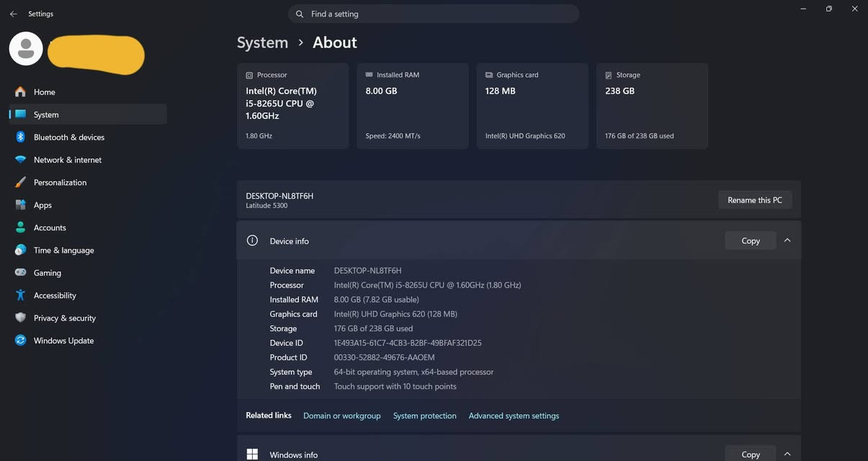Click 'Intel(R) UHD Graphics 620 (128 MB)' value
The height and width of the screenshot is (461, 868).
click(x=395, y=314)
